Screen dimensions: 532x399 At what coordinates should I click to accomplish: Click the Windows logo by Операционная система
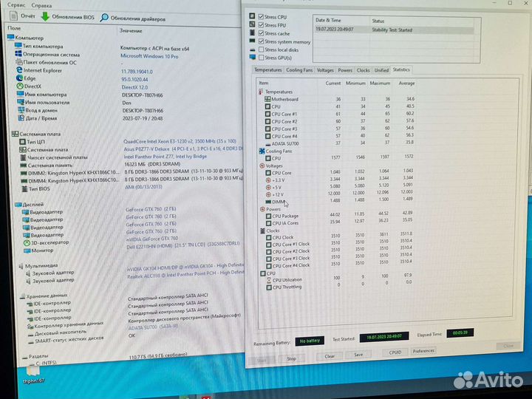coord(18,54)
